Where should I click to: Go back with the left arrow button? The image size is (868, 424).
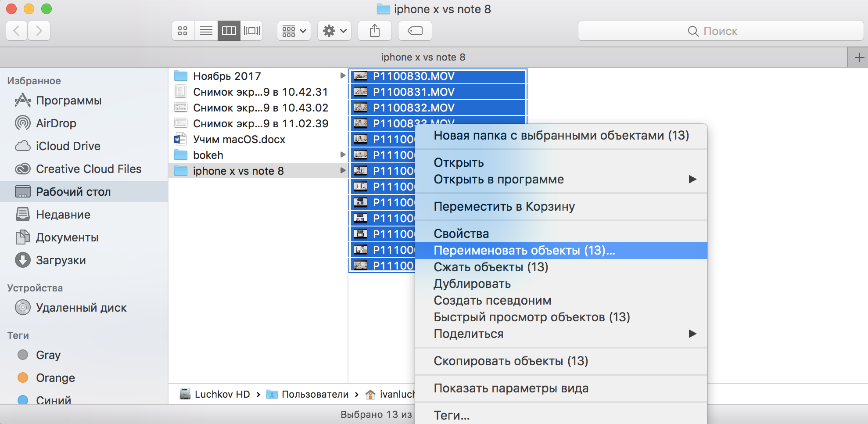pyautogui.click(x=17, y=31)
